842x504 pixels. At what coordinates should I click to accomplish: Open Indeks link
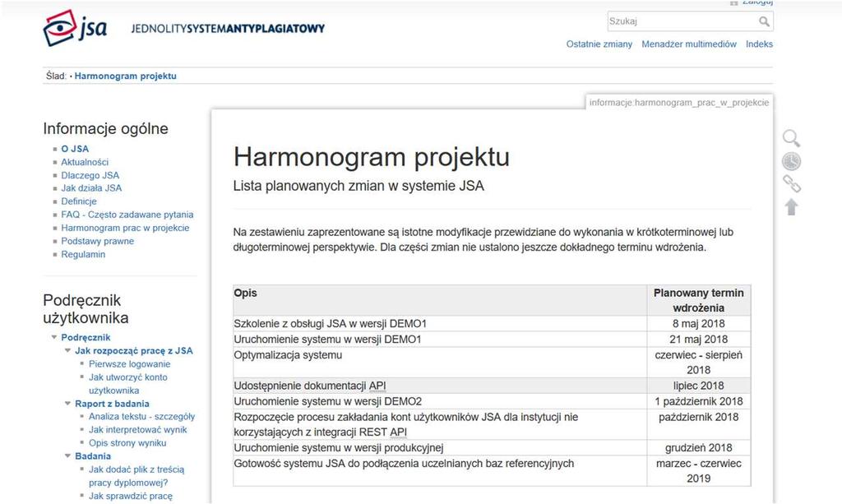759,44
